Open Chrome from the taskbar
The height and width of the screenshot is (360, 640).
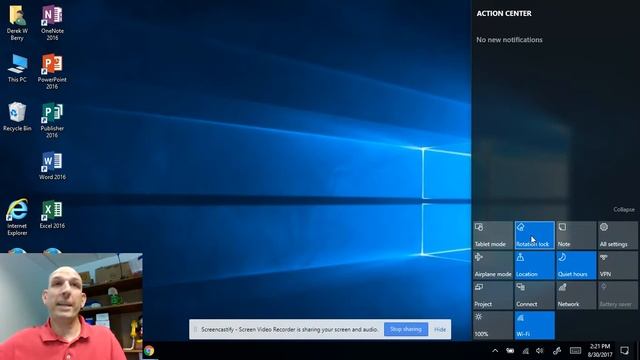149,351
